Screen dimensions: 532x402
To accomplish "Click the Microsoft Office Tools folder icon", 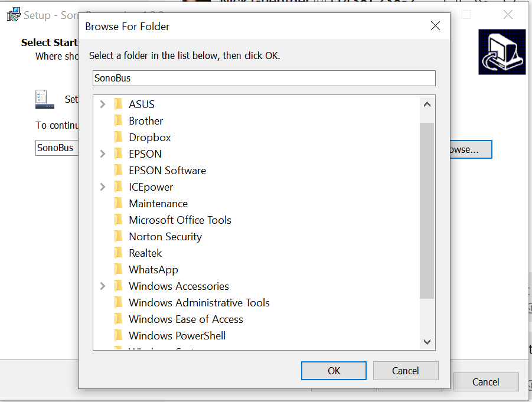I will (x=118, y=220).
